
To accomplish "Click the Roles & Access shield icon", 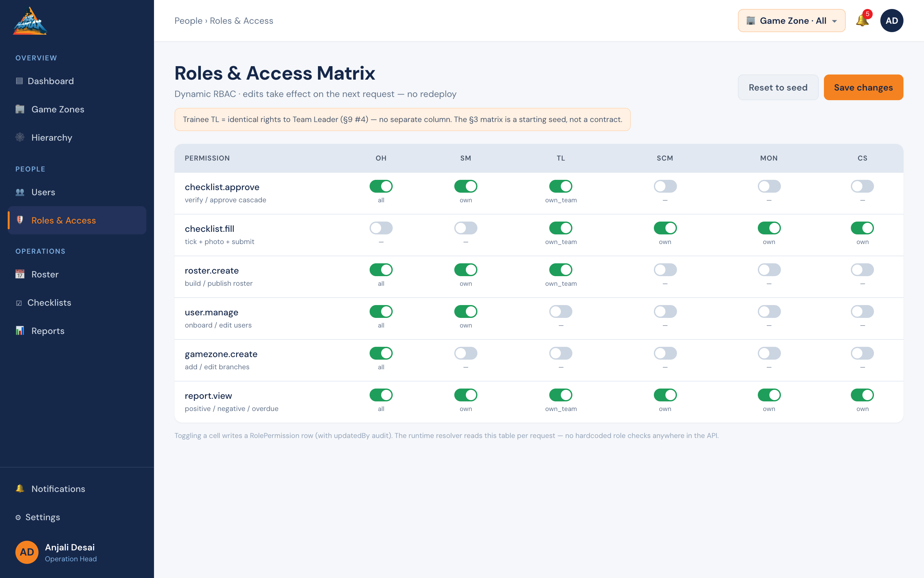I will (x=20, y=220).
